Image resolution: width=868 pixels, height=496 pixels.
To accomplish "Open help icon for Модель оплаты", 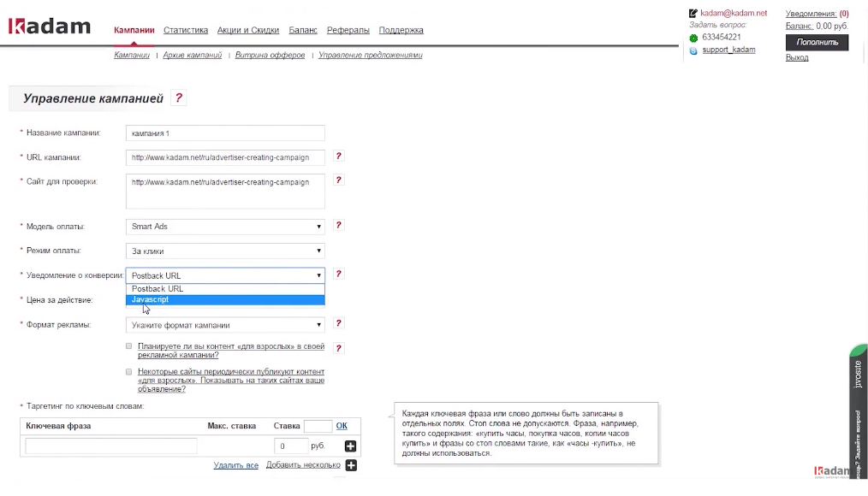I will pyautogui.click(x=339, y=225).
